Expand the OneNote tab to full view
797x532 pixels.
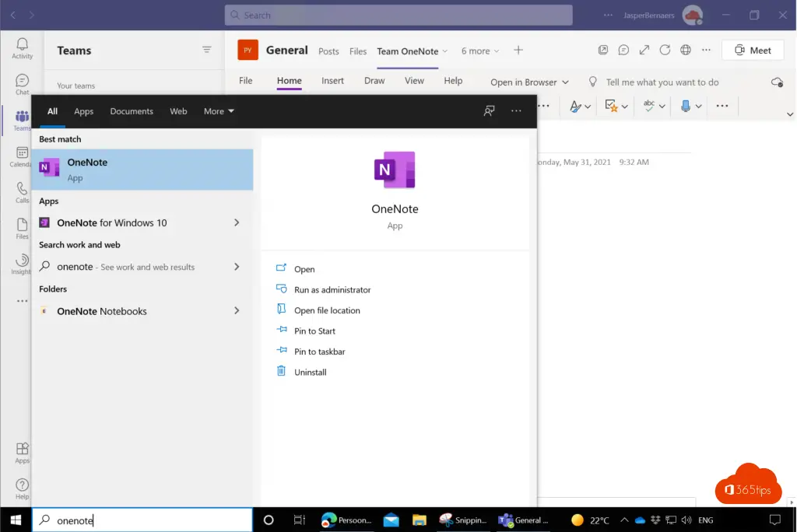tap(644, 50)
